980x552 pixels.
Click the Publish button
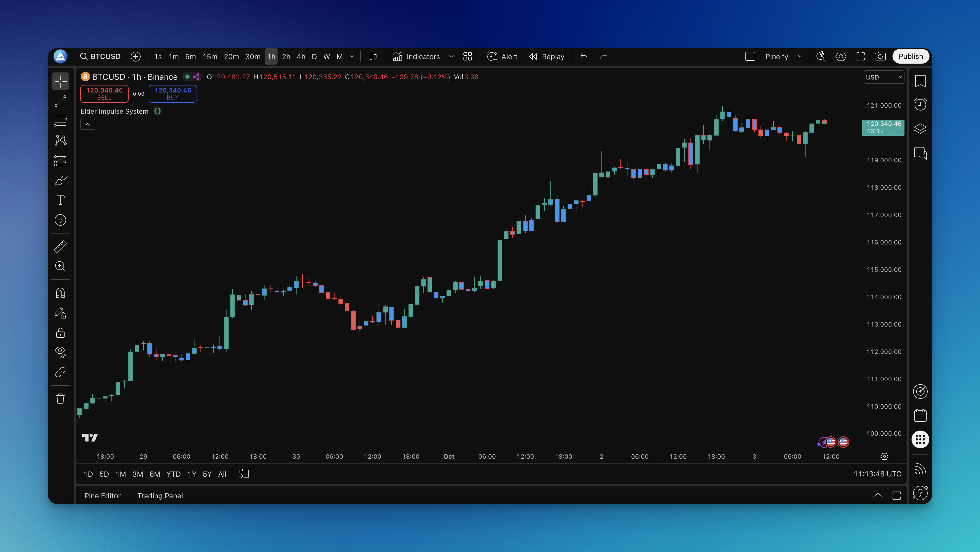[910, 56]
